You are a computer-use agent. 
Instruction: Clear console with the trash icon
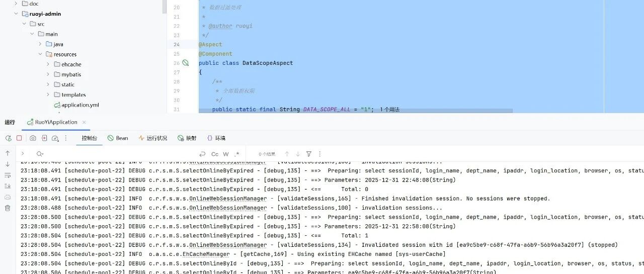click(8, 208)
